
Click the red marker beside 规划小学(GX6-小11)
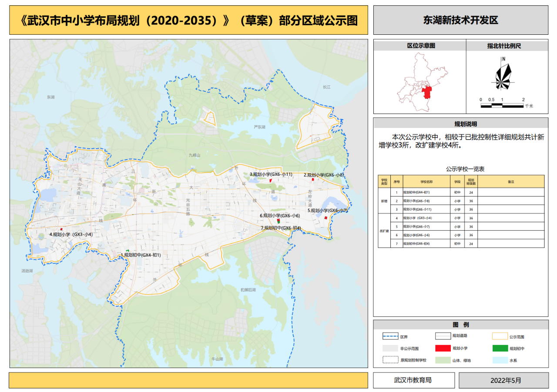coord(270,180)
